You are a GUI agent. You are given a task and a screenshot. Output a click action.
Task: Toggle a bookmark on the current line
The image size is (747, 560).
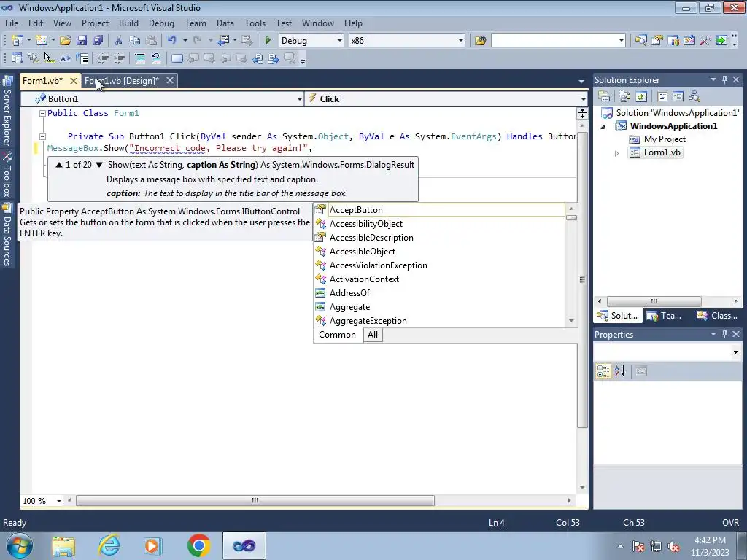[177, 58]
